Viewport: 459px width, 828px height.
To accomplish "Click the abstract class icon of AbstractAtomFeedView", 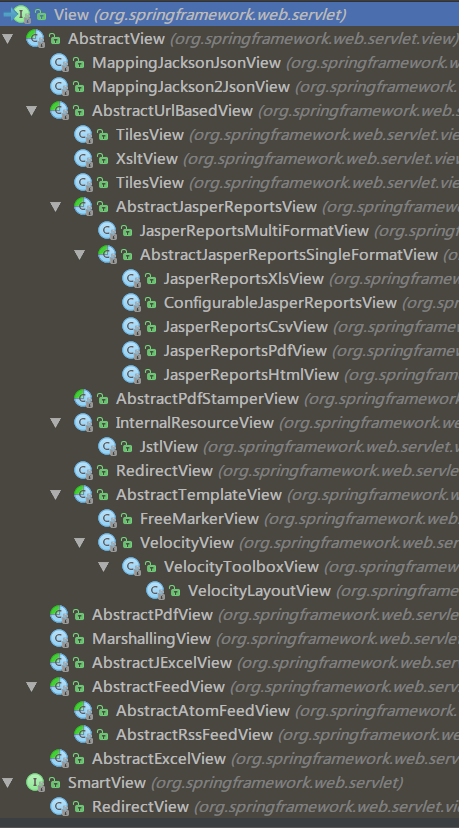I will tap(83, 711).
